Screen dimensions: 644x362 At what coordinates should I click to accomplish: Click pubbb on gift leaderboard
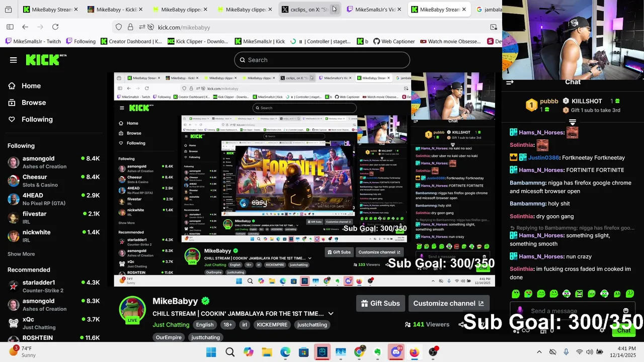coord(549,101)
